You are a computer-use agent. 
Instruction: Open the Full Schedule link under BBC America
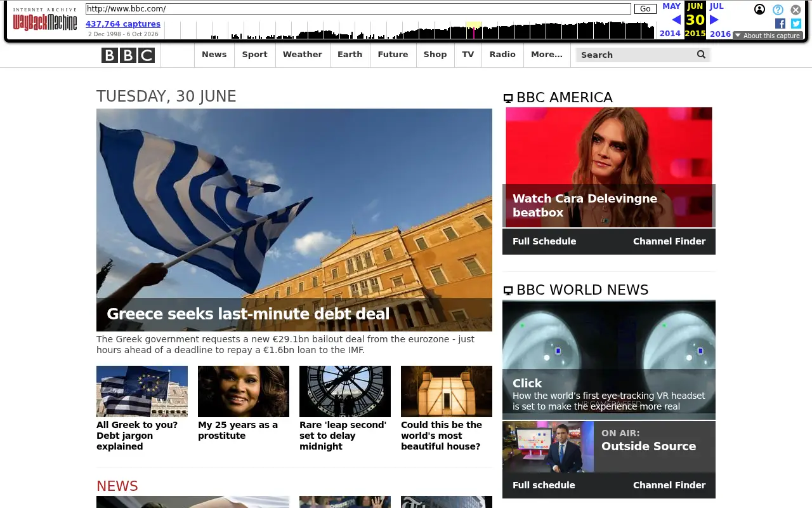tap(544, 241)
